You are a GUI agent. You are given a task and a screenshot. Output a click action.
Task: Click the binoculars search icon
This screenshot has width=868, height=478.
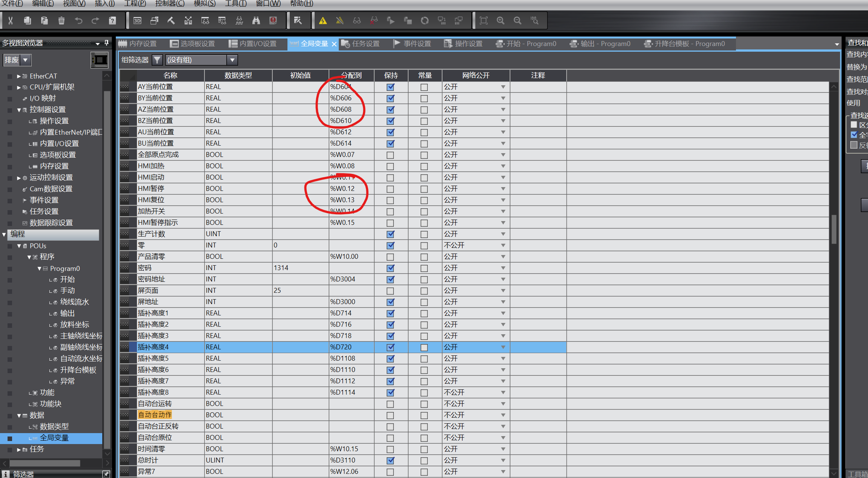[x=256, y=20]
